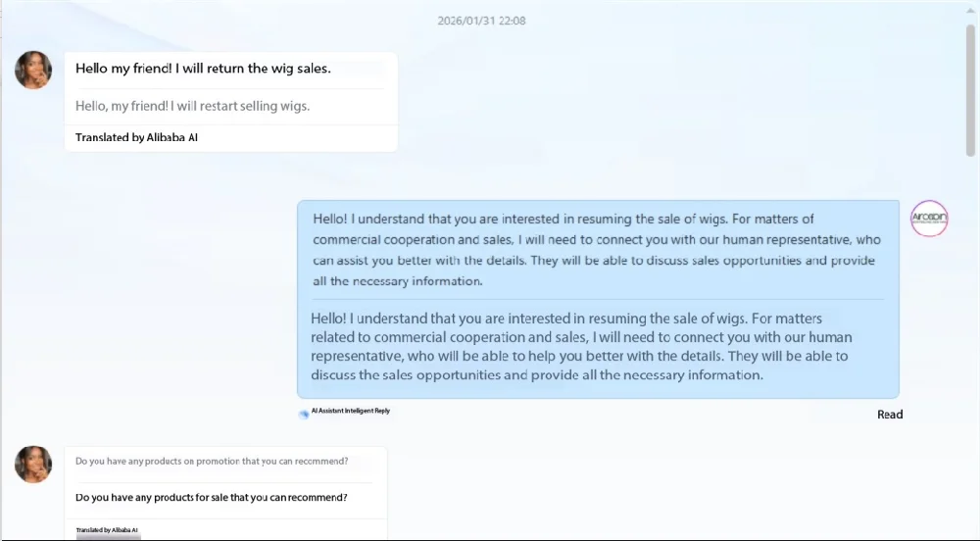Click the Arcabin seller logo avatar

pyautogui.click(x=929, y=218)
